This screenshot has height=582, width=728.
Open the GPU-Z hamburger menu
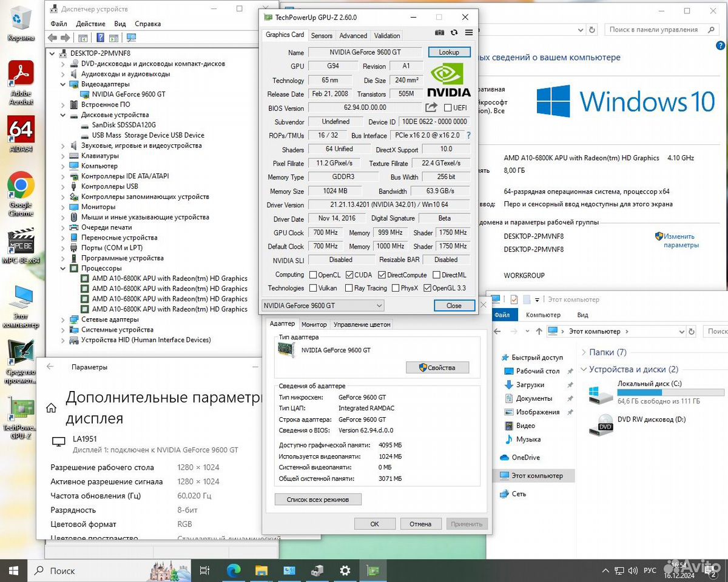click(469, 33)
